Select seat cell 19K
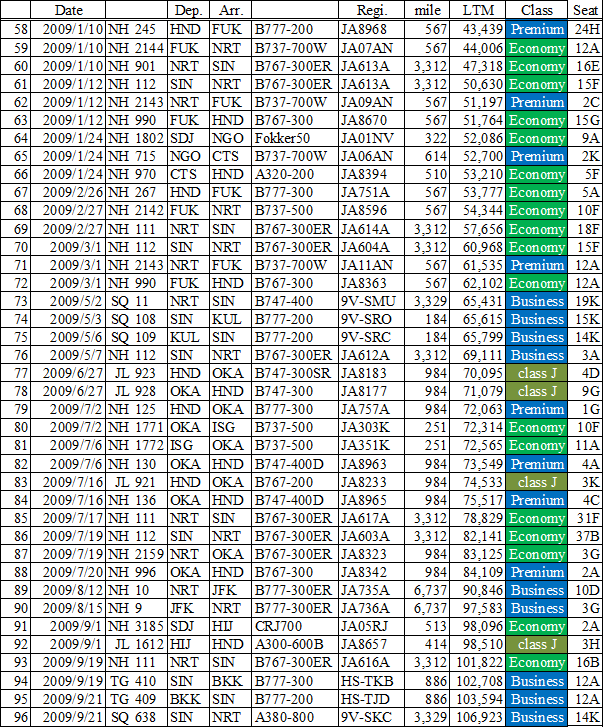Screen dimensions: 603x727 [585, 301]
